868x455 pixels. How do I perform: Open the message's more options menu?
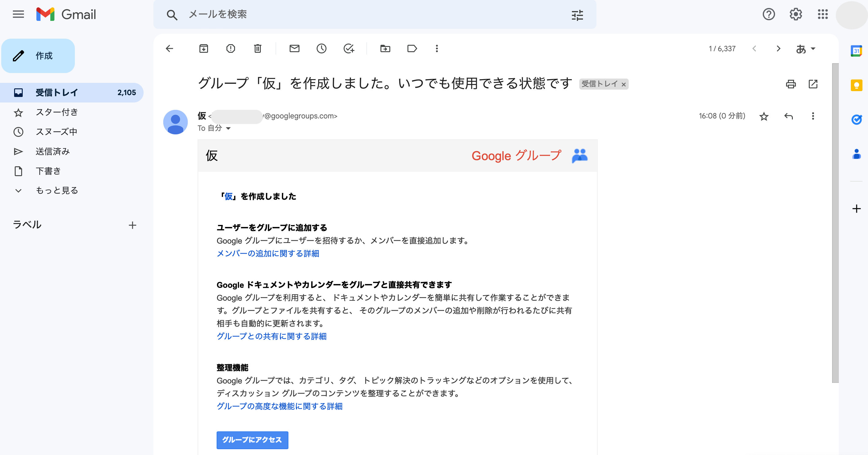pos(813,116)
